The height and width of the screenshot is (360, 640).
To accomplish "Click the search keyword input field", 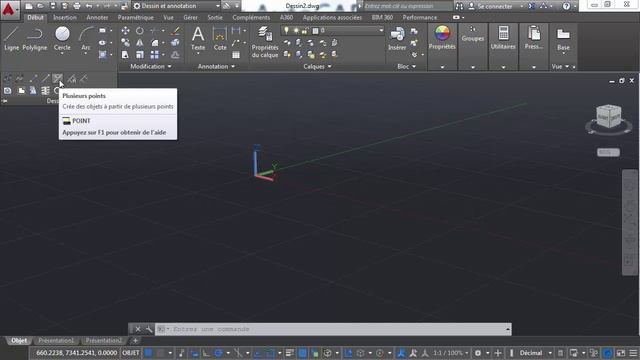I will coord(407,6).
